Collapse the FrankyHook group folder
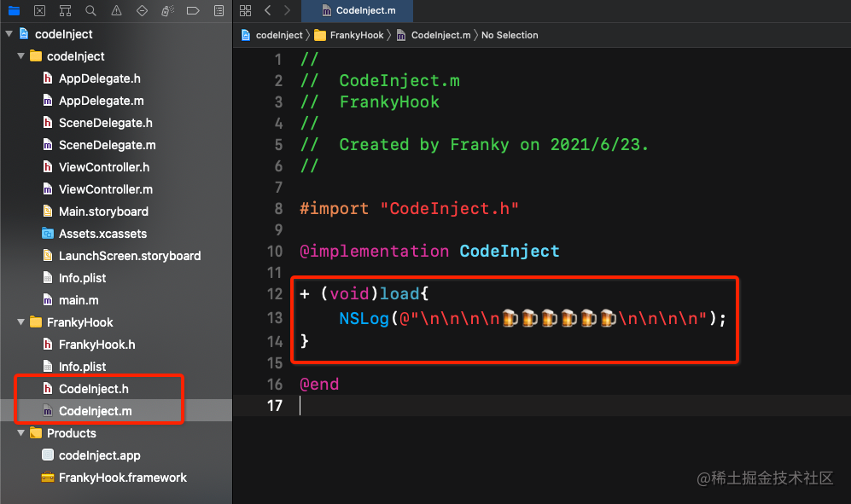Image resolution: width=851 pixels, height=504 pixels. 20,322
